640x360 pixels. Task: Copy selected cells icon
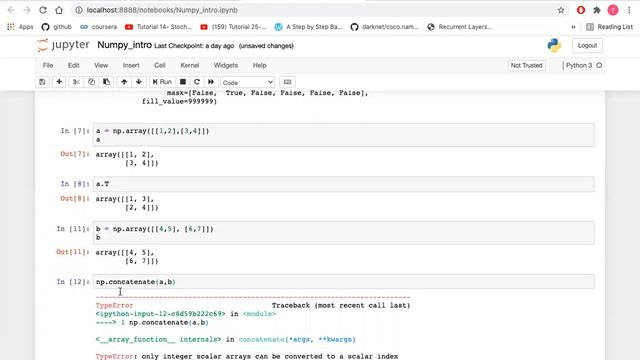pyautogui.click(x=91, y=82)
